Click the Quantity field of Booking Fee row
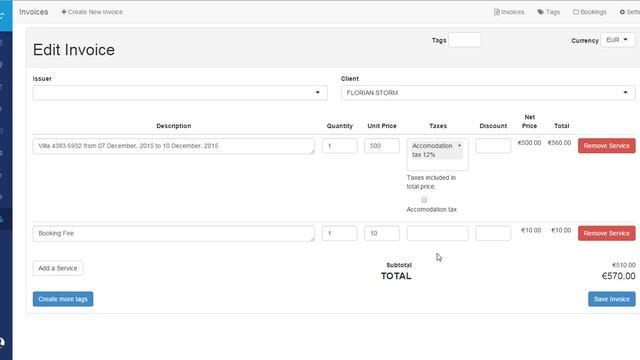640x360 pixels. tap(340, 233)
